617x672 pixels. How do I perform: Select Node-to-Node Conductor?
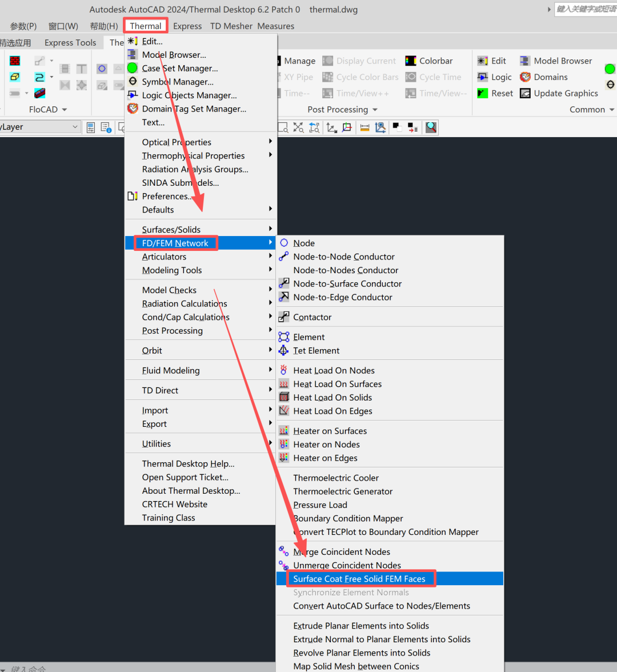(344, 257)
